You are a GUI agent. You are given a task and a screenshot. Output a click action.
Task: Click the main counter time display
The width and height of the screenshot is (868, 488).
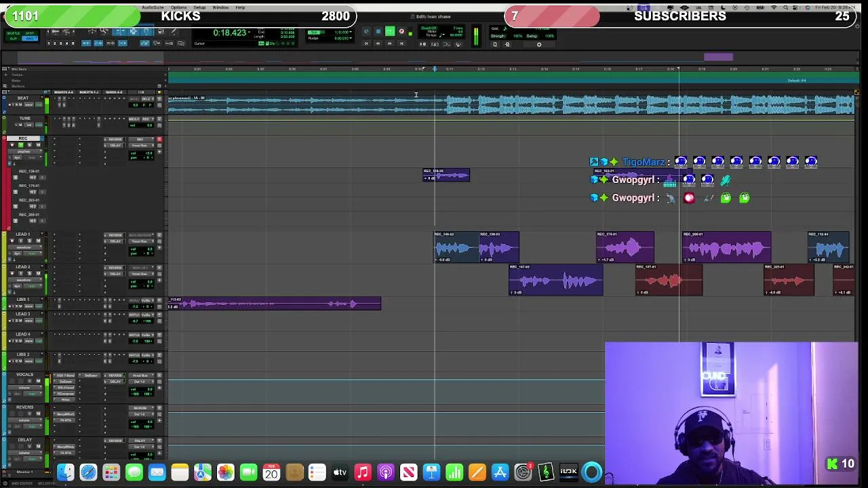231,33
